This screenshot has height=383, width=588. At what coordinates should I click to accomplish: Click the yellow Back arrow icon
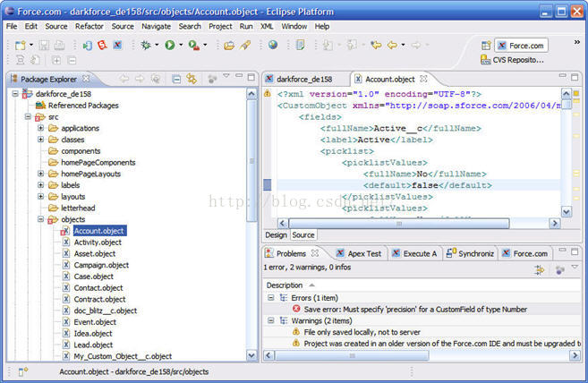(x=392, y=45)
